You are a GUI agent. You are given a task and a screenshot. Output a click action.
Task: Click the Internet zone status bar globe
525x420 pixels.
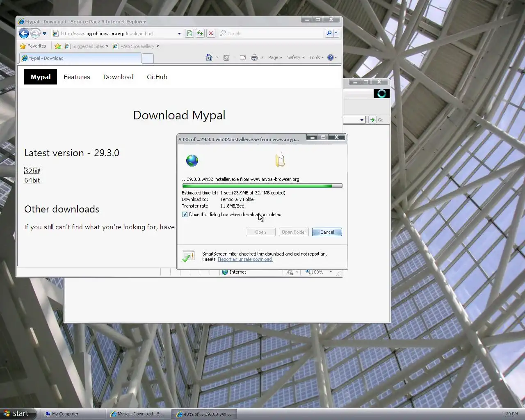(x=225, y=272)
